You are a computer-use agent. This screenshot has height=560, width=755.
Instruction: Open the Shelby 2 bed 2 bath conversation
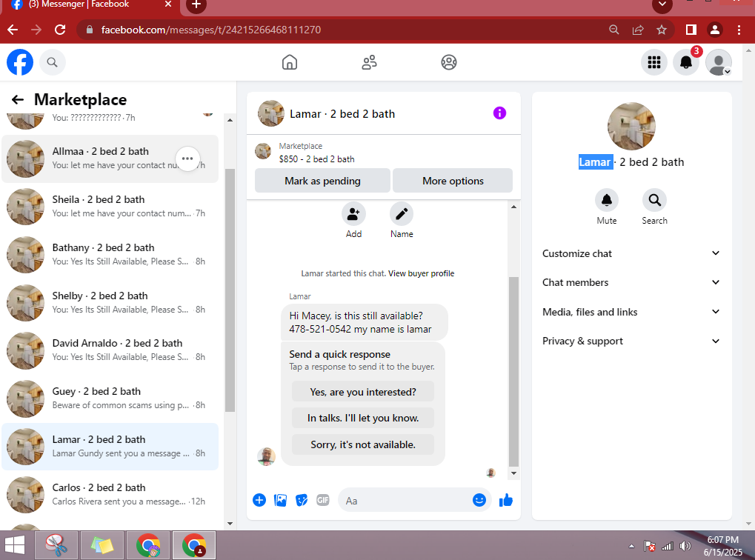pos(110,302)
